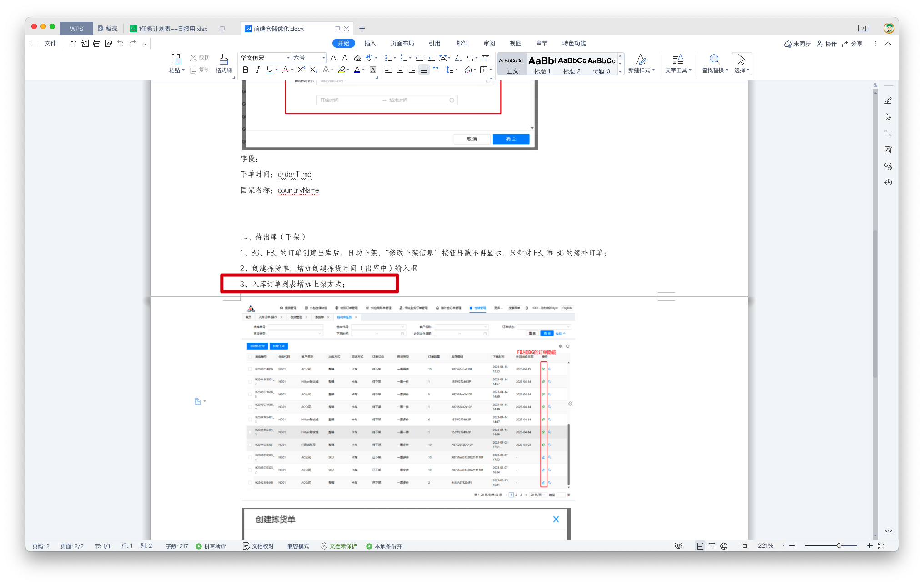
Task: Center-align the paragraph
Action: pos(400,70)
